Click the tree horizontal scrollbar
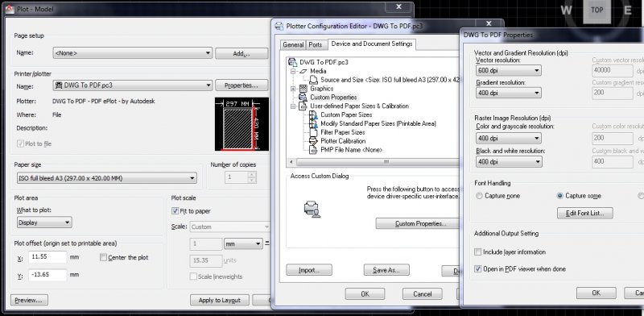 tap(374, 162)
